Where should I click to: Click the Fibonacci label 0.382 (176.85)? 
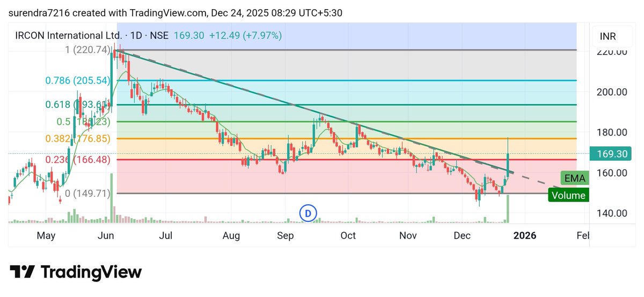tap(78, 138)
